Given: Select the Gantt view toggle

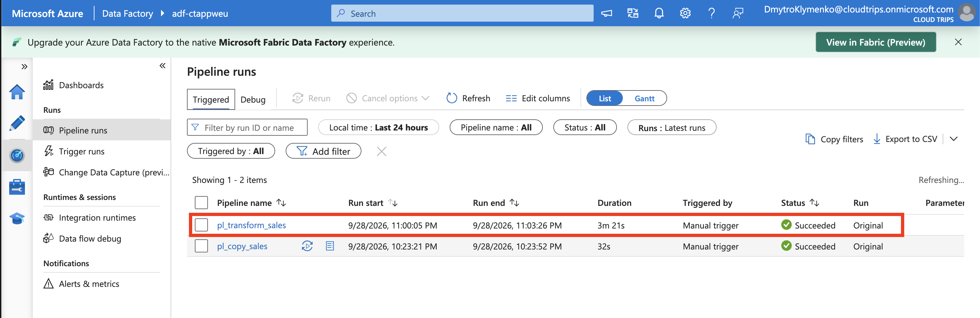Looking at the screenshot, I should tap(644, 98).
